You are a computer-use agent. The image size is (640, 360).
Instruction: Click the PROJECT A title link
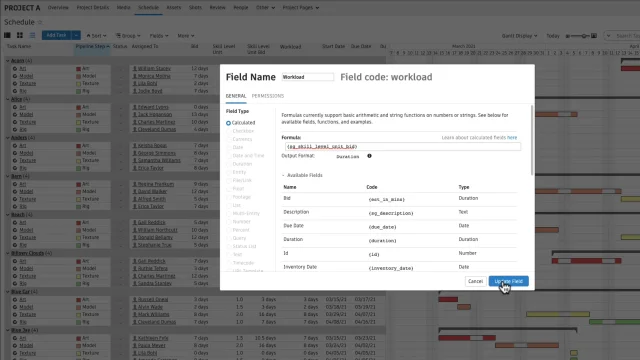coord(22,8)
